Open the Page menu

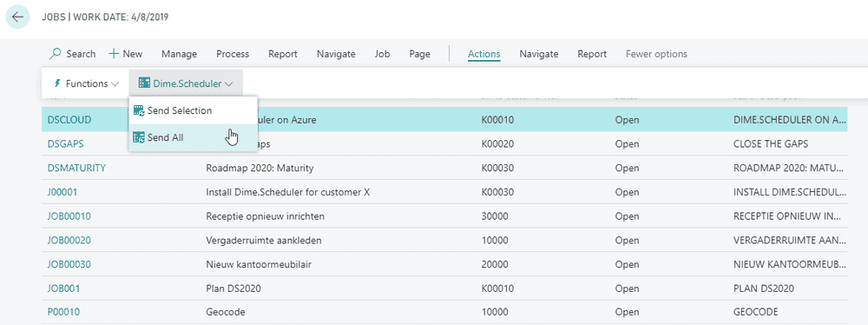point(419,54)
